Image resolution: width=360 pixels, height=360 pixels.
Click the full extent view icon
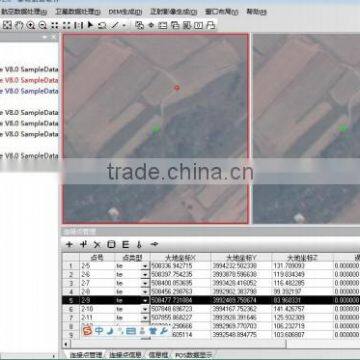coord(7,25)
